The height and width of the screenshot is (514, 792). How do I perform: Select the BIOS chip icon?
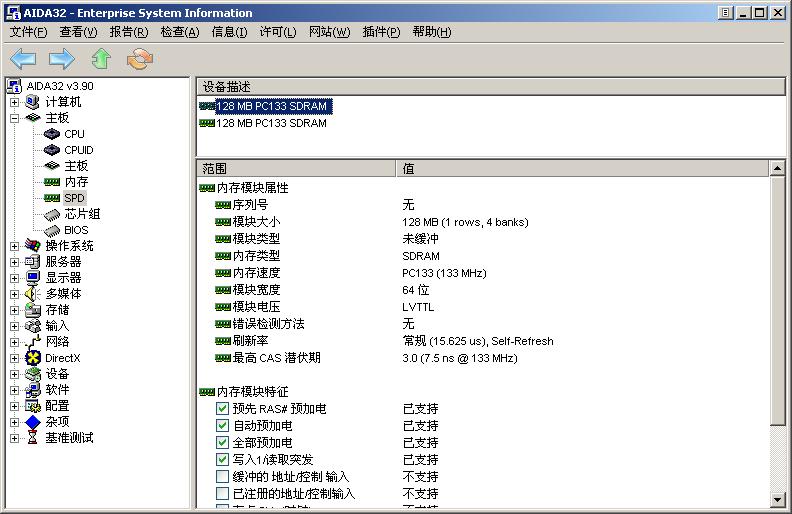(52, 230)
